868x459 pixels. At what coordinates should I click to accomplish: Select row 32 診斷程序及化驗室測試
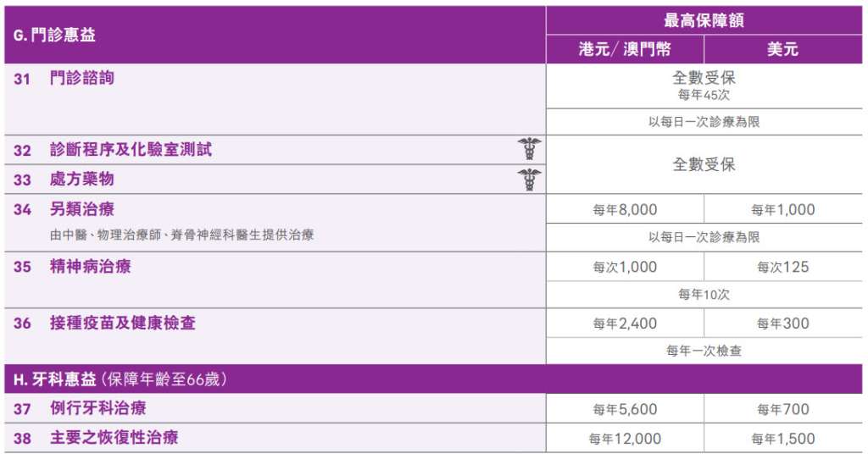point(131,150)
